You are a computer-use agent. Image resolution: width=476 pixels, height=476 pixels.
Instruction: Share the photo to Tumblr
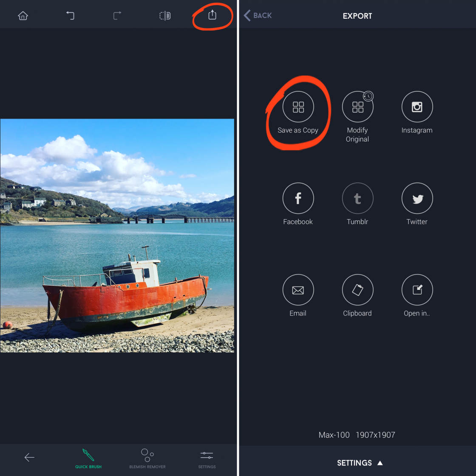click(357, 204)
